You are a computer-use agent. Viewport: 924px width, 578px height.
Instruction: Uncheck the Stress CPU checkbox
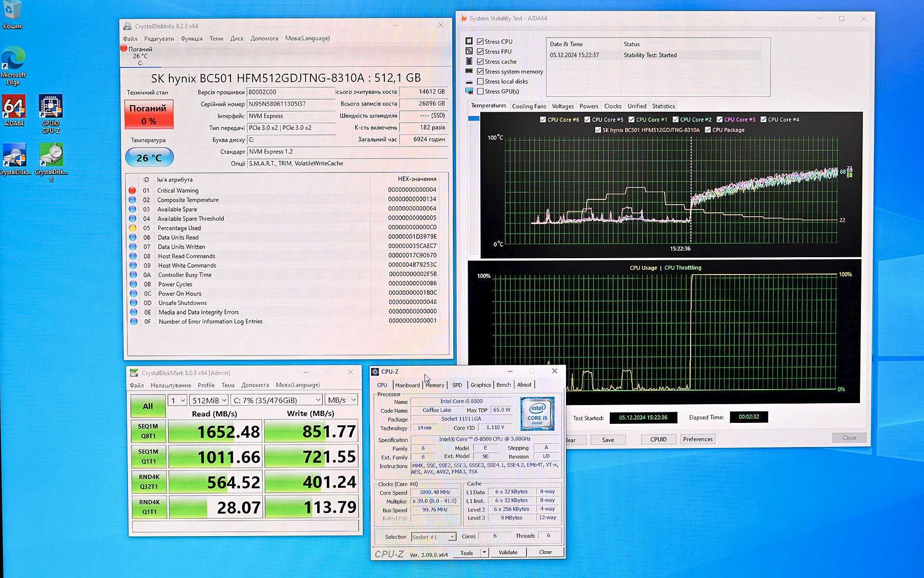tap(480, 41)
